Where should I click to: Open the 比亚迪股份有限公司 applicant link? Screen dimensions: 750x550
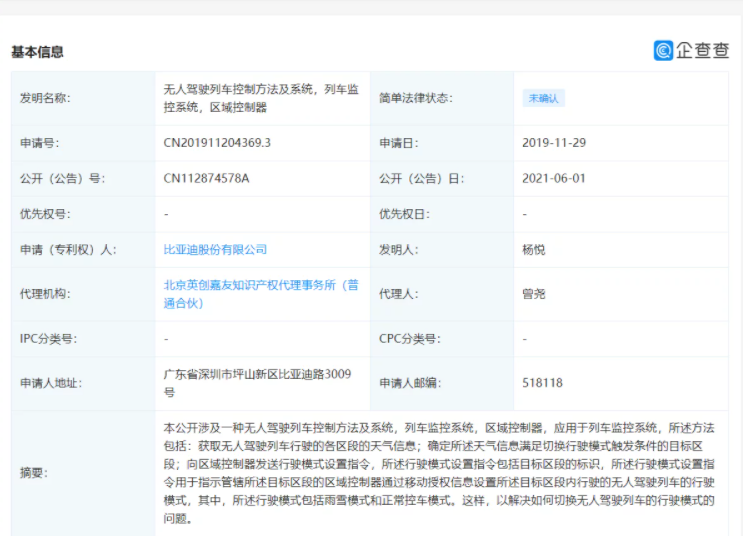point(215,249)
